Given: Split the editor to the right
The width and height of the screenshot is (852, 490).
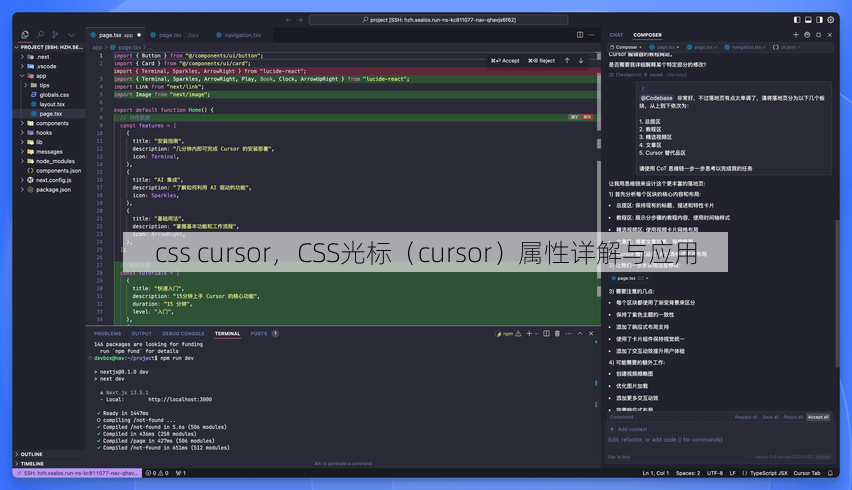Looking at the screenshot, I should (580, 35).
